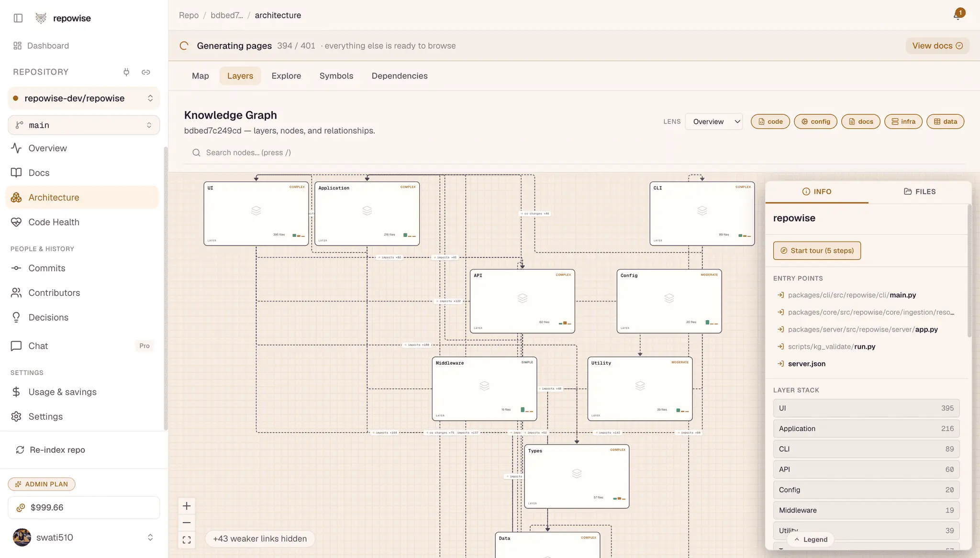Viewport: 980px width, 558px height.
Task: Click the layers icon in Types node
Action: coord(577,473)
